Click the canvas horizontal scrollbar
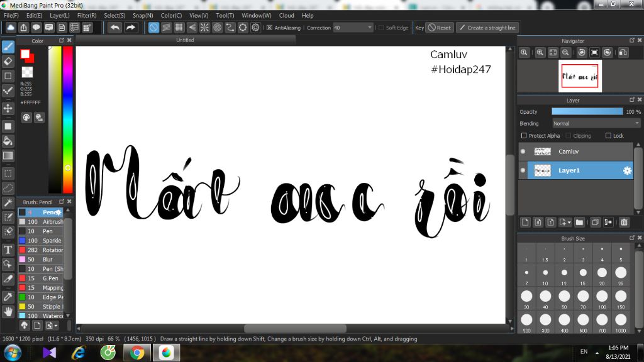Screen dimensions: 644x362 coord(295,328)
